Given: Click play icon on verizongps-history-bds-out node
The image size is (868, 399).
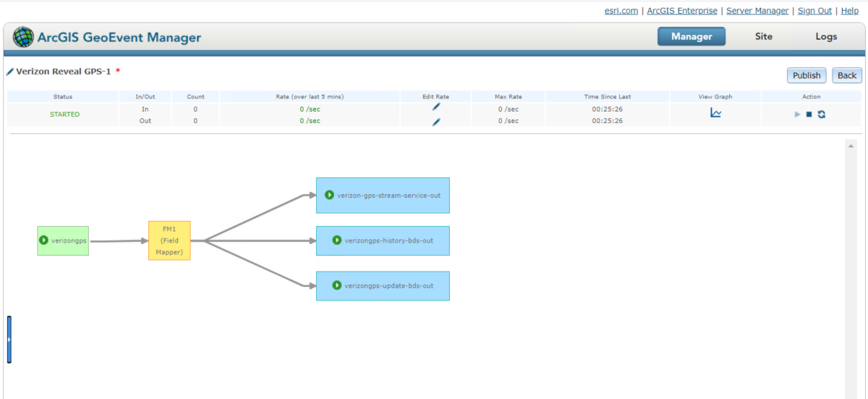Looking at the screenshot, I should tap(337, 240).
